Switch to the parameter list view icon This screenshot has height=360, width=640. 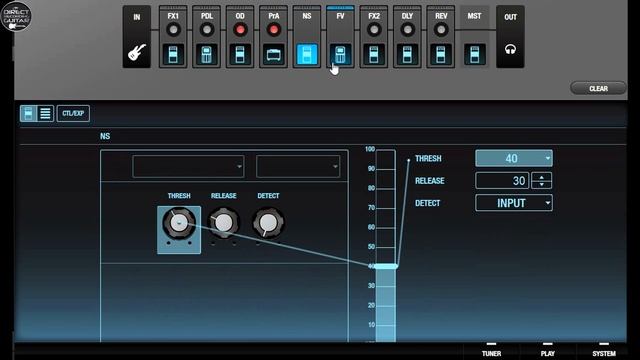point(45,113)
